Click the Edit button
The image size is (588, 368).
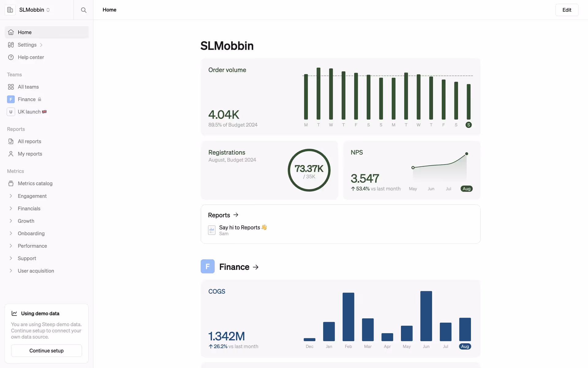click(x=567, y=10)
